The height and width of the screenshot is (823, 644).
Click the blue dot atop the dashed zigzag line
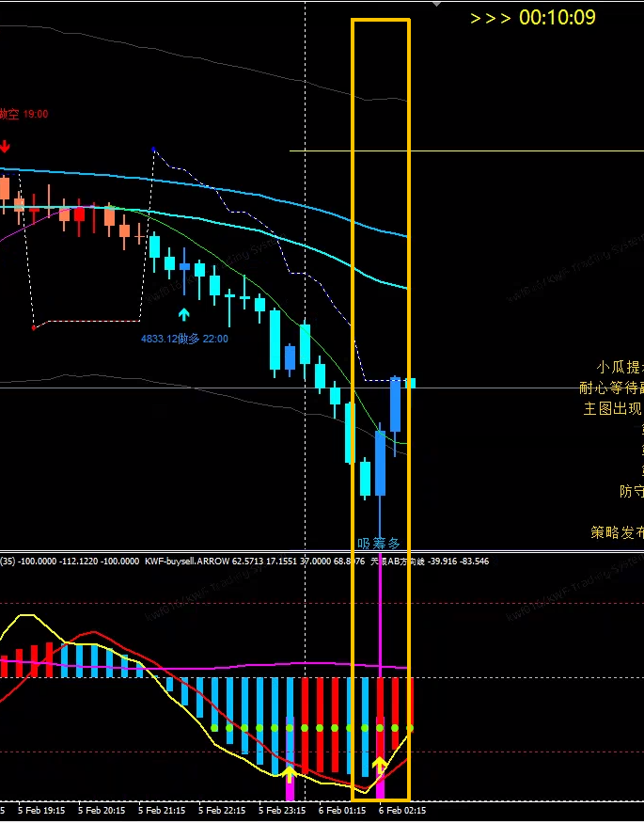(x=153, y=150)
